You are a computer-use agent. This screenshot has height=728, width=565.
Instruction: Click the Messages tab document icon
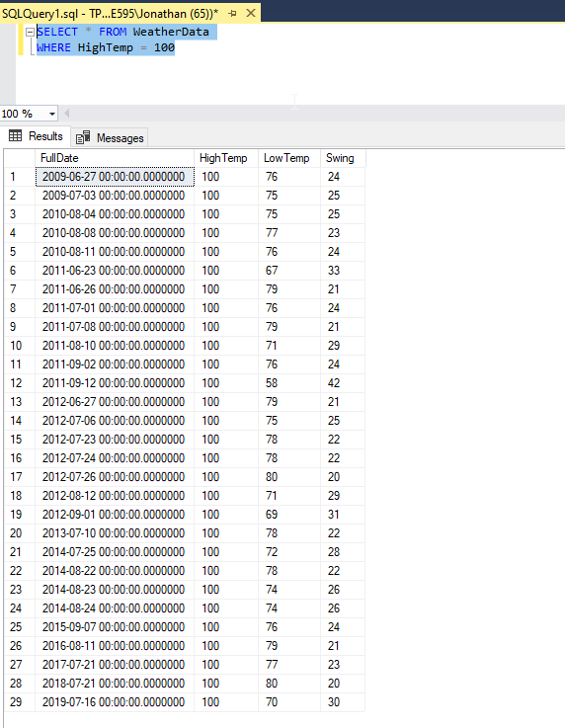(x=83, y=137)
